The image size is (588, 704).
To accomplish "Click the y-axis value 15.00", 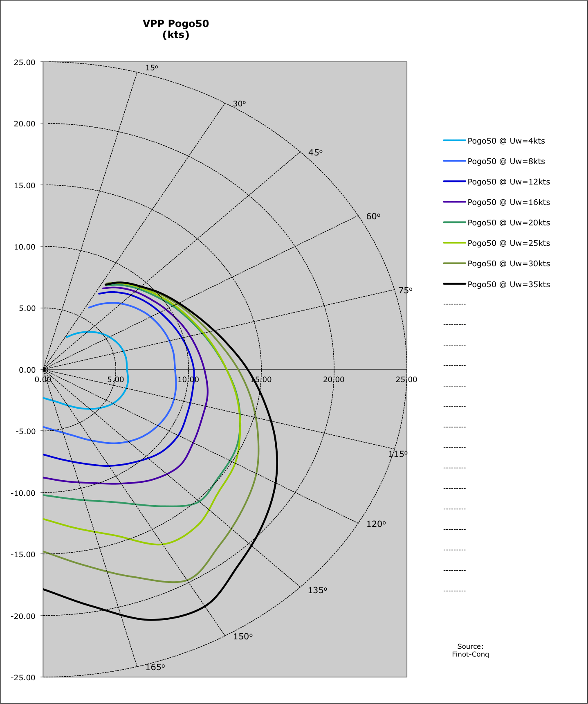I will pos(25,185).
